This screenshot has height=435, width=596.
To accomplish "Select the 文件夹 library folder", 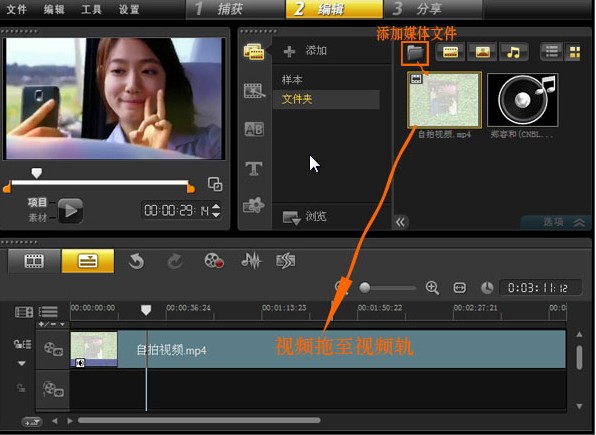I will pyautogui.click(x=326, y=99).
